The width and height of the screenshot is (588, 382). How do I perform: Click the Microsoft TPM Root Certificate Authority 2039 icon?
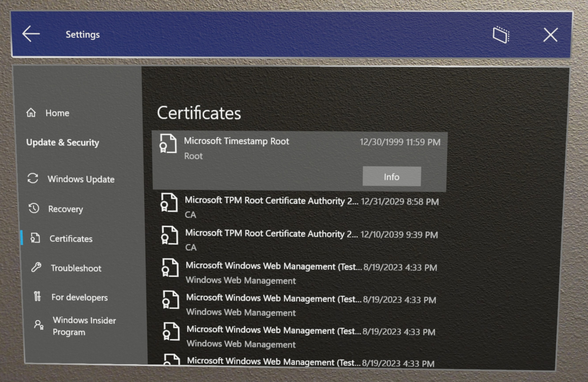click(169, 238)
